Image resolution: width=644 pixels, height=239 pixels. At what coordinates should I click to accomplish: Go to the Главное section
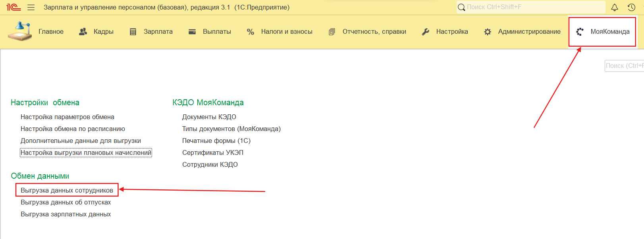tap(51, 32)
